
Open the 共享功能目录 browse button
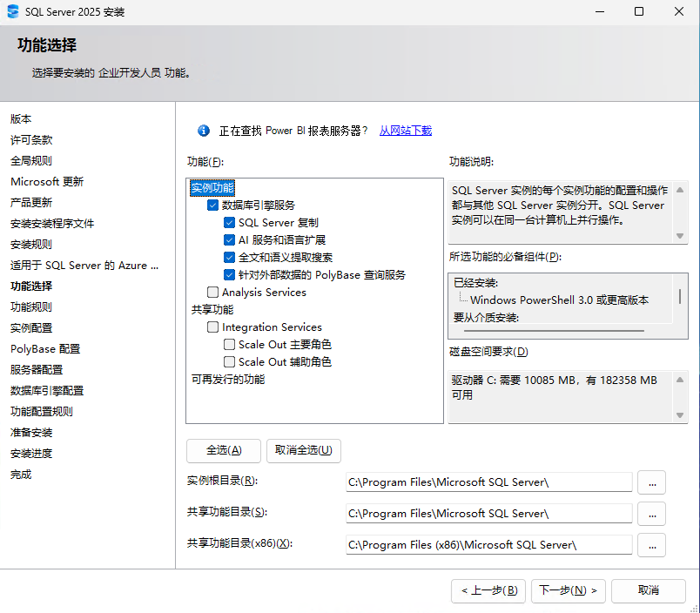[x=651, y=513]
